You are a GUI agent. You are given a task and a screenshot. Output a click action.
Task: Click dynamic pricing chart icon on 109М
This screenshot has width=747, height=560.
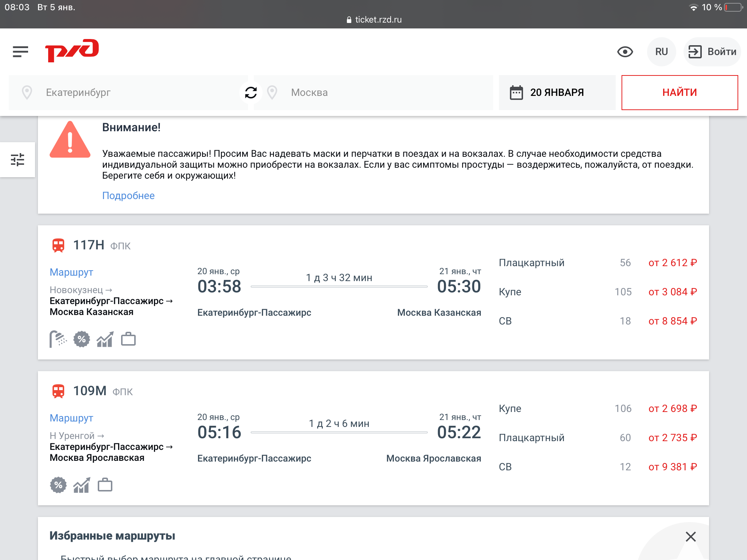82,485
